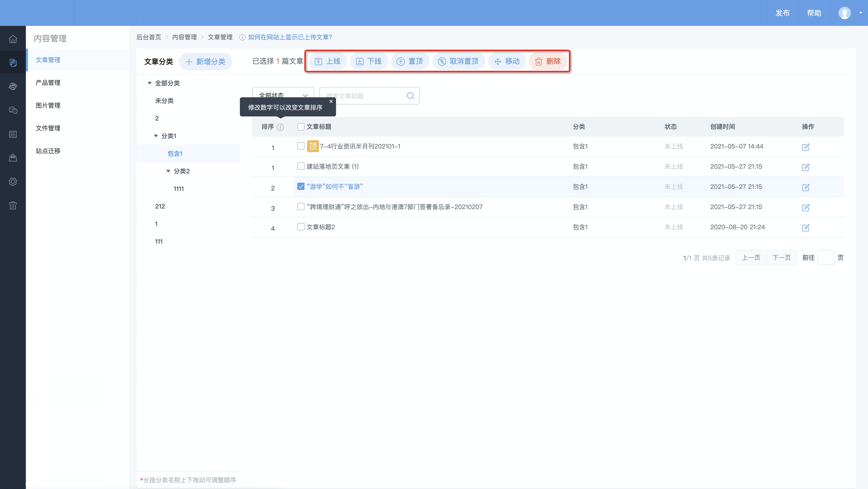Open the article title “游学”如何不“盲游”
Image resolution: width=868 pixels, height=489 pixels.
click(x=334, y=187)
